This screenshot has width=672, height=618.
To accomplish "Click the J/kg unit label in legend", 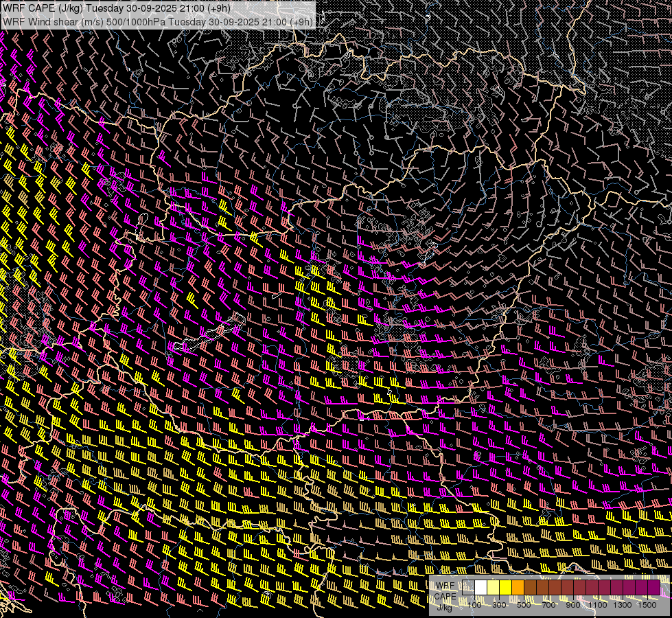I will (444, 606).
